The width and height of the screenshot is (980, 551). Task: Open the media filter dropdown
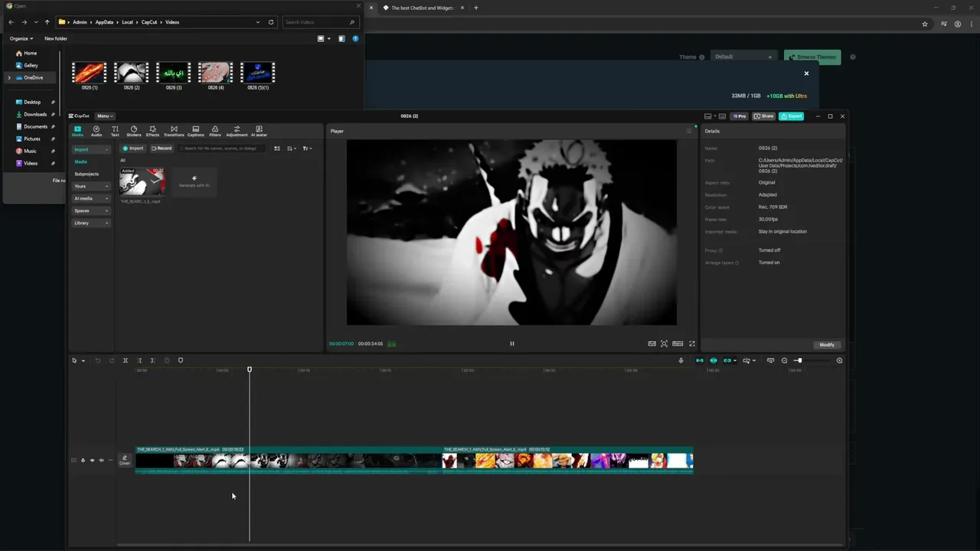tap(307, 148)
